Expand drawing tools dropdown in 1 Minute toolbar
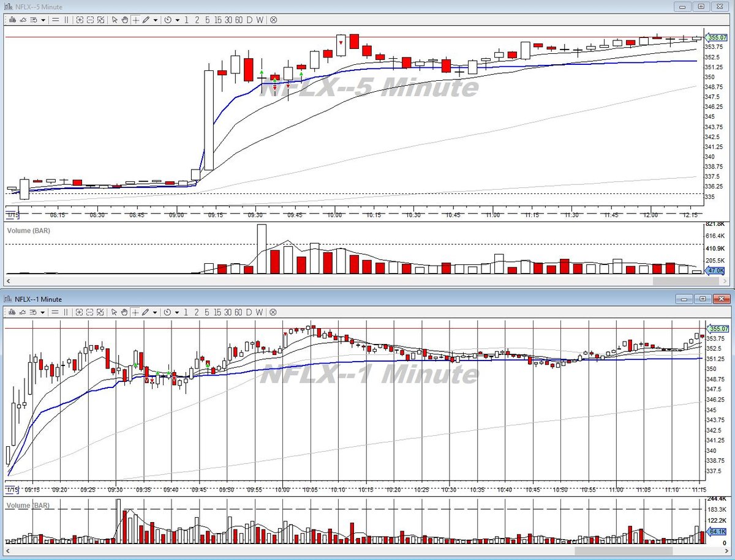Screen dimensions: 735x560 (x=156, y=312)
